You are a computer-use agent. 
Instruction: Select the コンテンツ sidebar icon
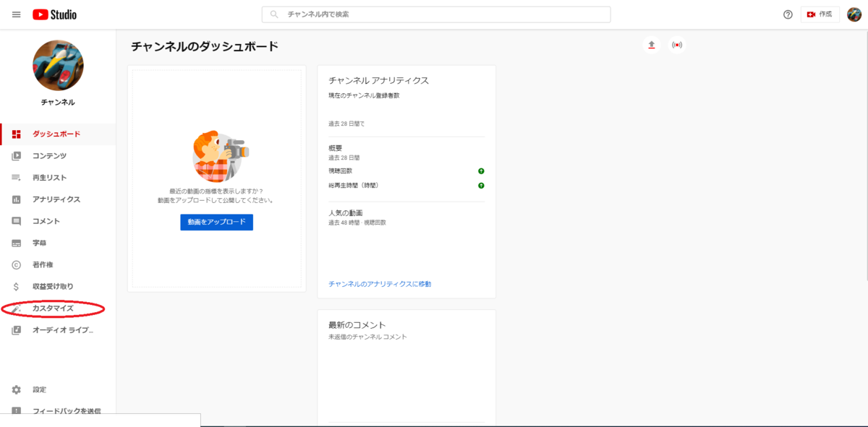[x=16, y=155]
